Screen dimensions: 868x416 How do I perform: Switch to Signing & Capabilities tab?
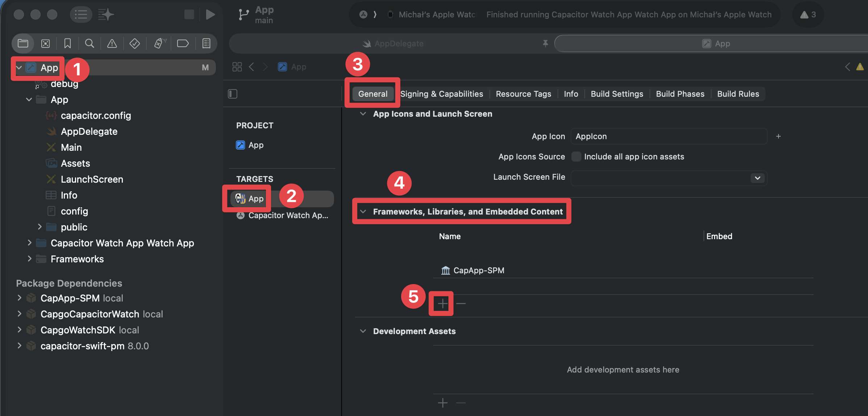click(442, 94)
